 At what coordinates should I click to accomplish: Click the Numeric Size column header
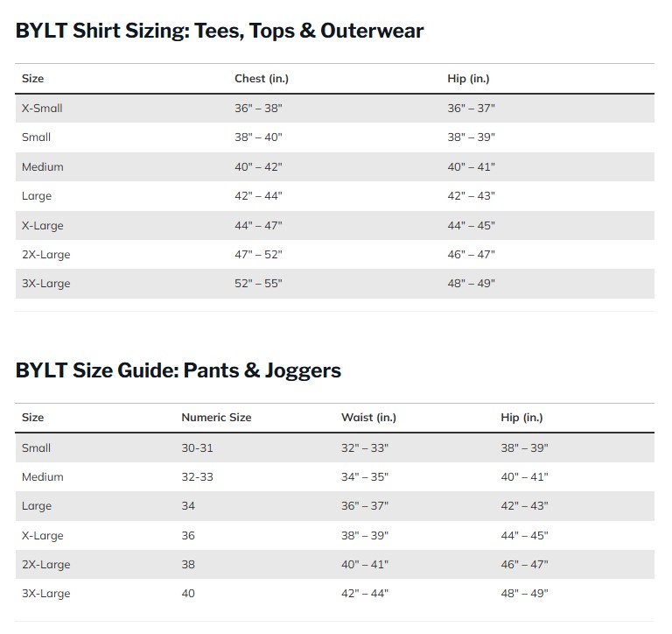(216, 418)
